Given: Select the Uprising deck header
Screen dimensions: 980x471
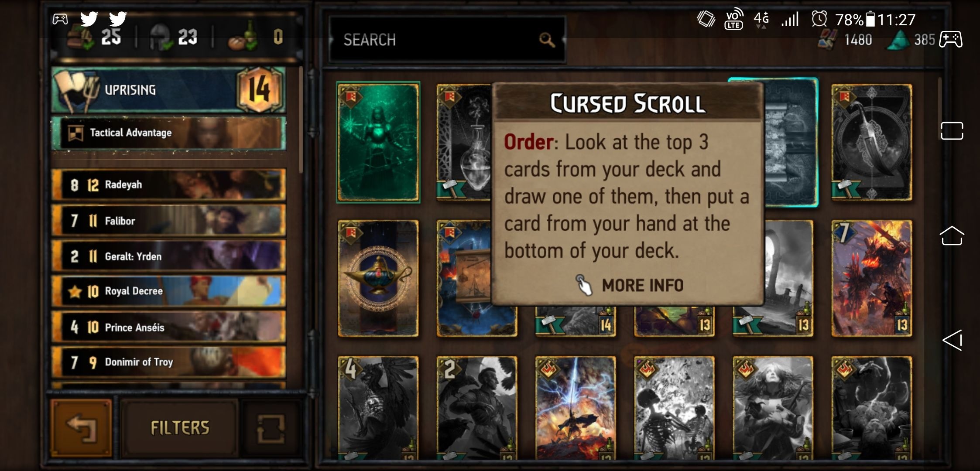Looking at the screenshot, I should click(169, 90).
